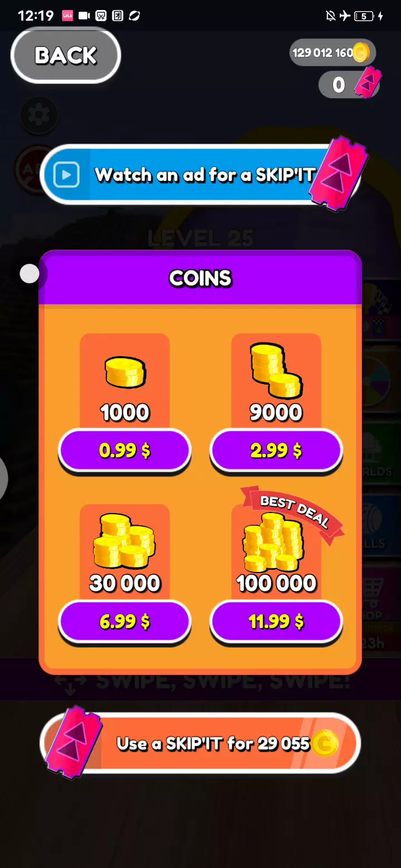Tap the pink SKIP'IT ticket on the ad banner
This screenshot has width=401, height=868.
click(x=338, y=174)
